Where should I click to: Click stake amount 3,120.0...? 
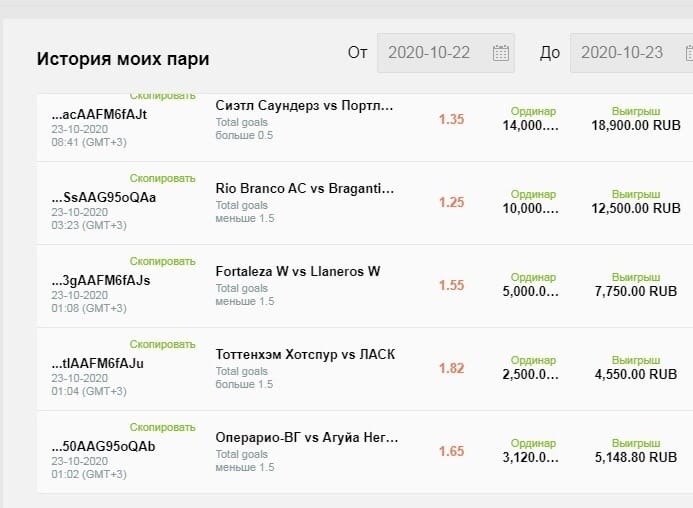point(530,458)
